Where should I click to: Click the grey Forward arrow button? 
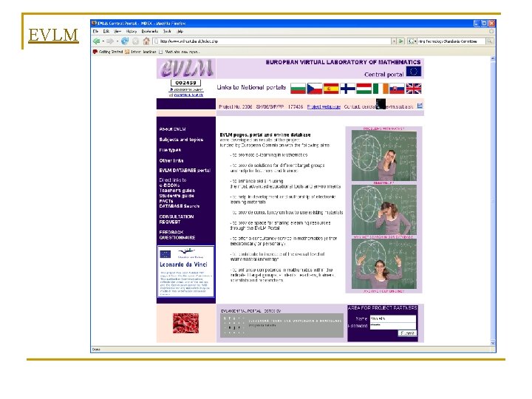click(x=110, y=41)
